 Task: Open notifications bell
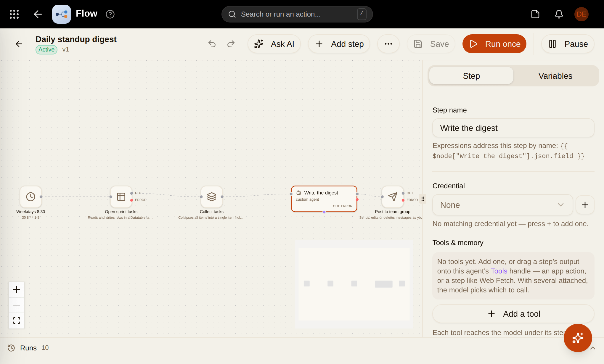pos(559,14)
